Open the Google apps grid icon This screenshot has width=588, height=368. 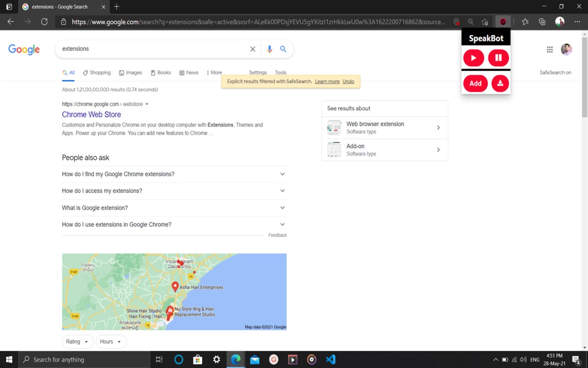click(550, 50)
